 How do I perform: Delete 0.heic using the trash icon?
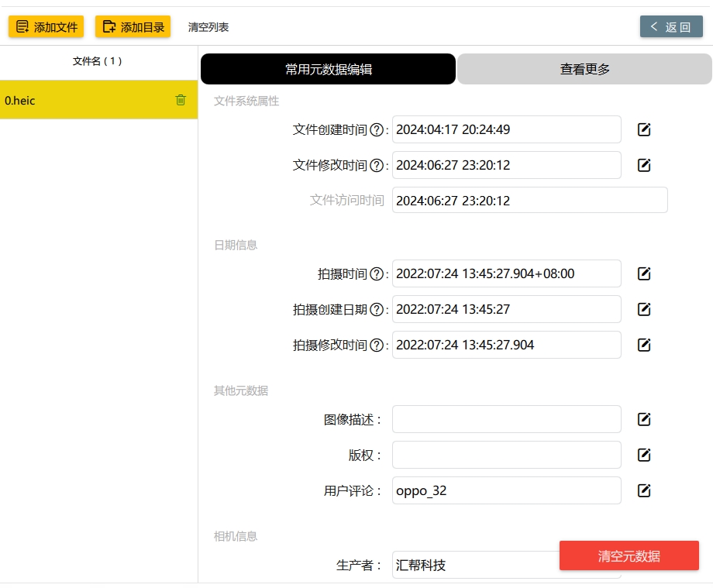click(181, 100)
